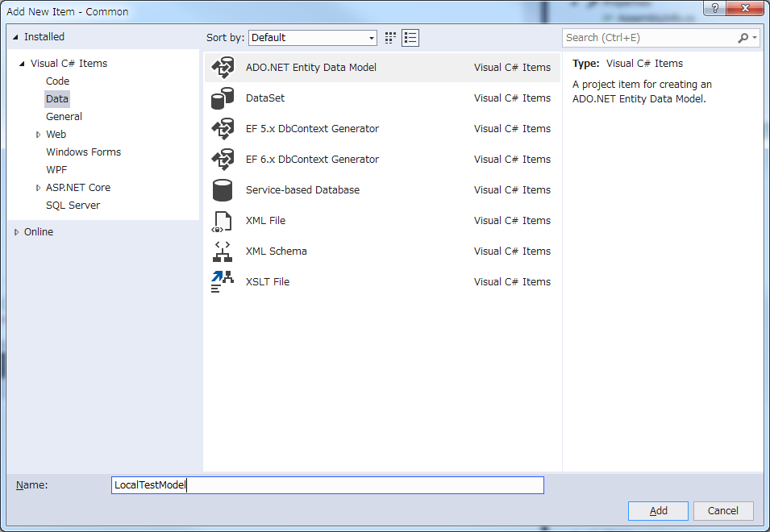Click the Cancel button
Viewport: 770px width, 532px height.
pyautogui.click(x=723, y=511)
